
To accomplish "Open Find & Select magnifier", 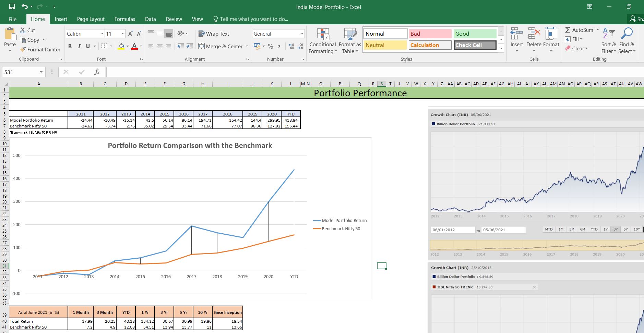I will pos(627,41).
